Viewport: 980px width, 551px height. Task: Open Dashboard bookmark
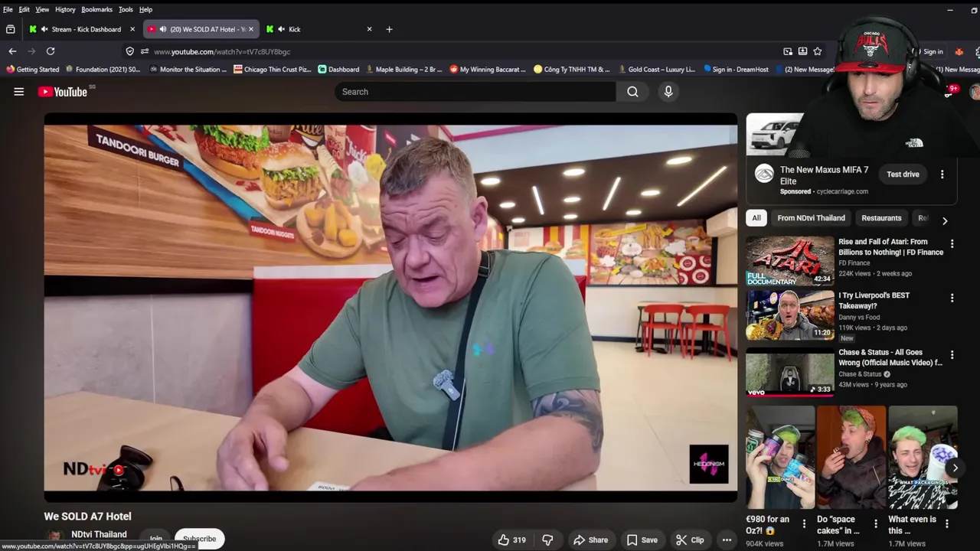(x=338, y=70)
